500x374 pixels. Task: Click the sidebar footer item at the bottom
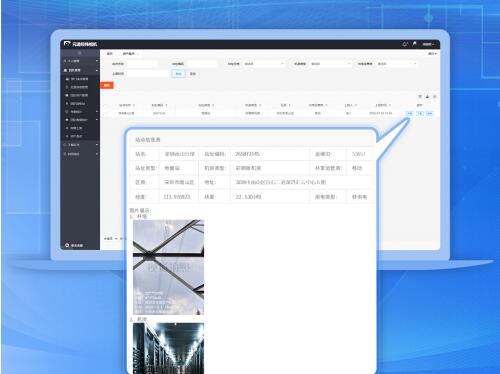(74, 245)
